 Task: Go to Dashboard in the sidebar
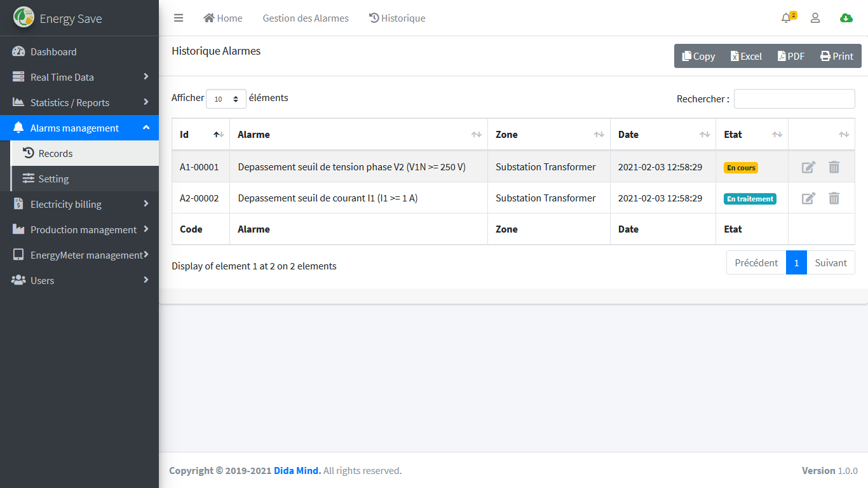53,51
